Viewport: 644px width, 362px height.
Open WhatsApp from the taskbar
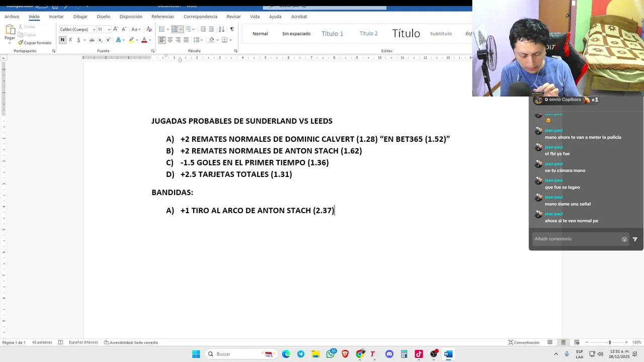(x=331, y=354)
